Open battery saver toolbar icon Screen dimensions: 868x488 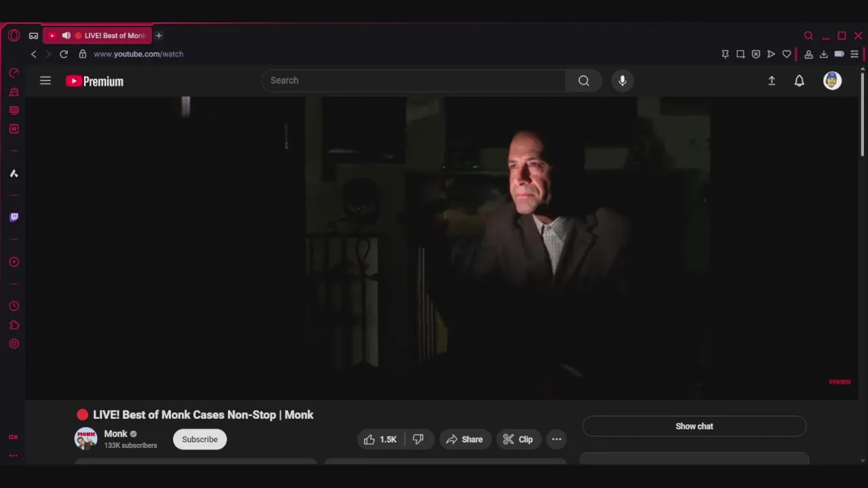tap(839, 54)
